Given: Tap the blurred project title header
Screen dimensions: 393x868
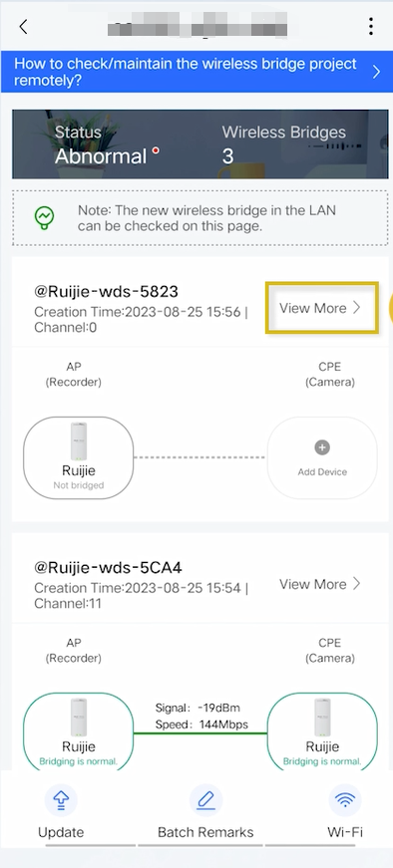Looking at the screenshot, I should pyautogui.click(x=197, y=26).
